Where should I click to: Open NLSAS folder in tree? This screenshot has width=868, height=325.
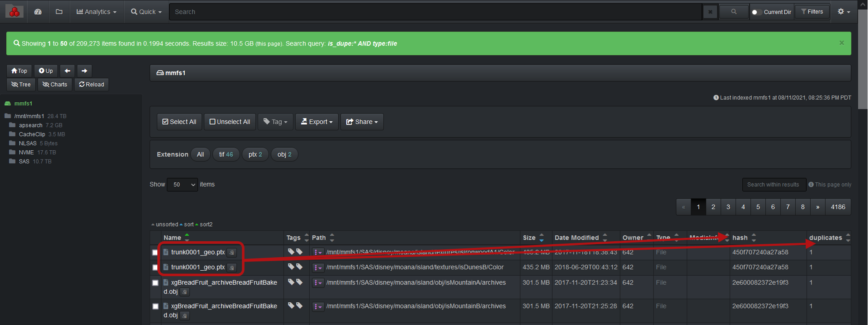[x=28, y=143]
